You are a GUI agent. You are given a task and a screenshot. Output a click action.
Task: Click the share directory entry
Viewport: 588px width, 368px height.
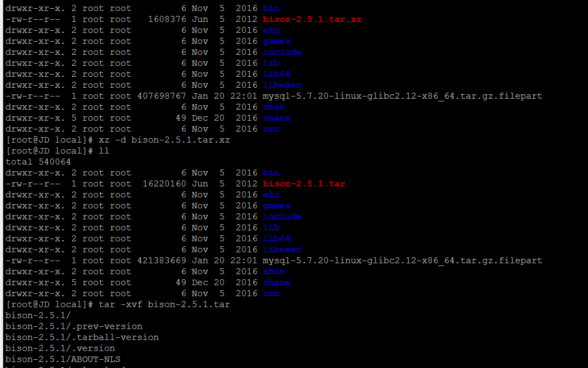[x=276, y=117]
